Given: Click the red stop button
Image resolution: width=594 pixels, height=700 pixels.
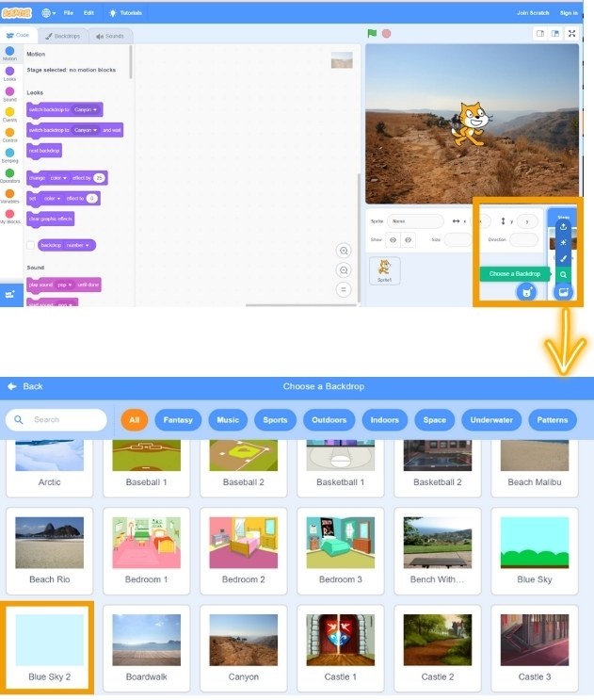Looking at the screenshot, I should click(387, 34).
